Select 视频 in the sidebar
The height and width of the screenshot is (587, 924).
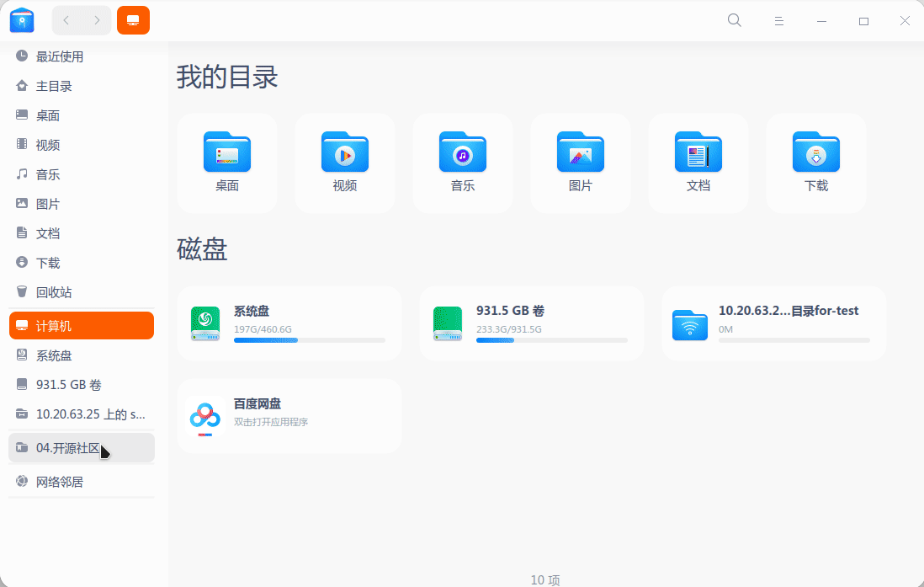(x=82, y=145)
